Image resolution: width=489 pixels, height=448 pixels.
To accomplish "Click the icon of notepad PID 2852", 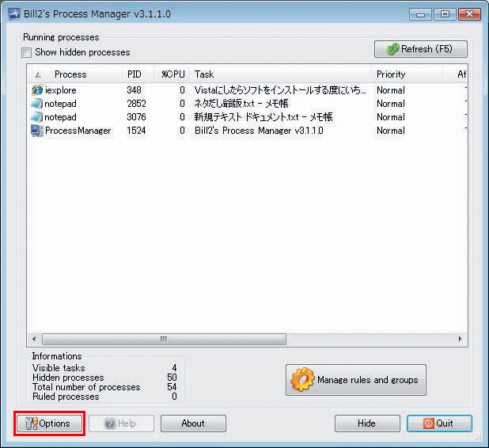I will pyautogui.click(x=37, y=104).
